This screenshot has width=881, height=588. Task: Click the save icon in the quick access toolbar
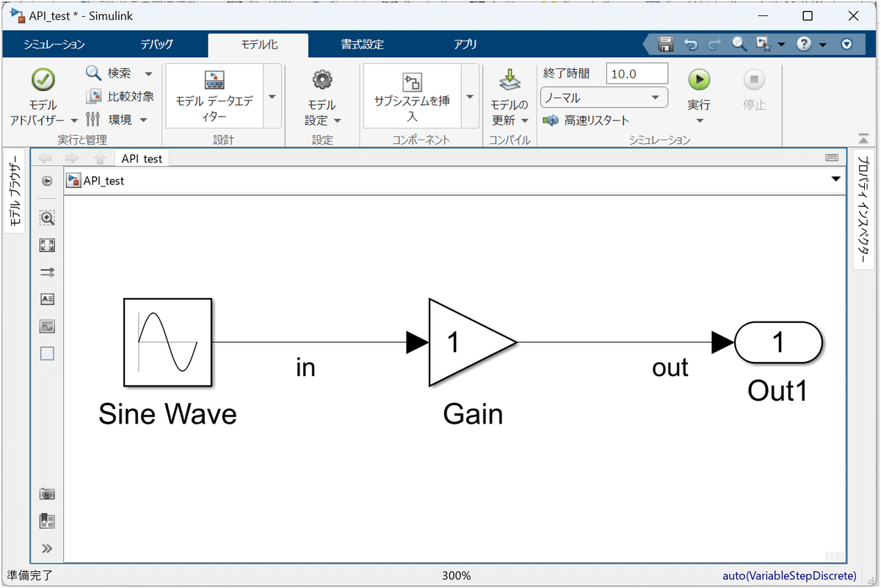coord(665,44)
